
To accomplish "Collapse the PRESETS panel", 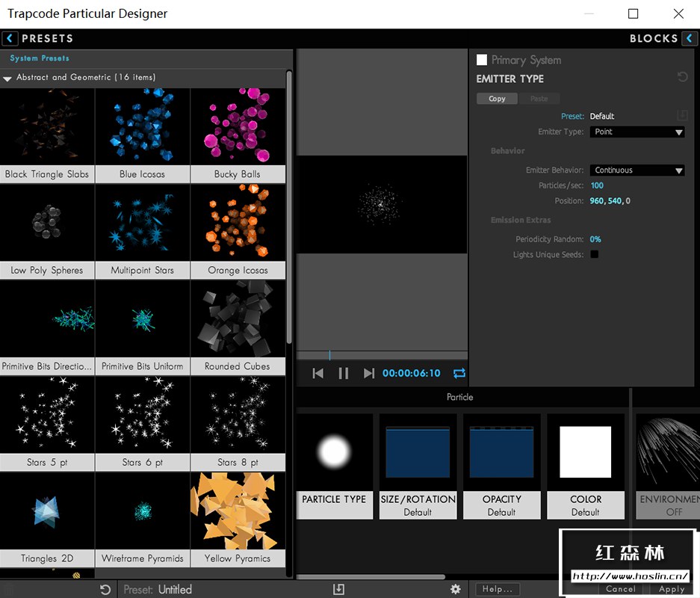I will pos(9,38).
